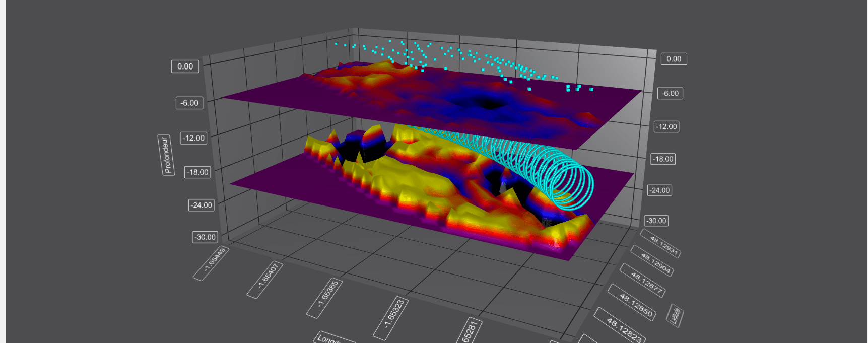Click the left axis 0.00 label

pyautogui.click(x=185, y=66)
